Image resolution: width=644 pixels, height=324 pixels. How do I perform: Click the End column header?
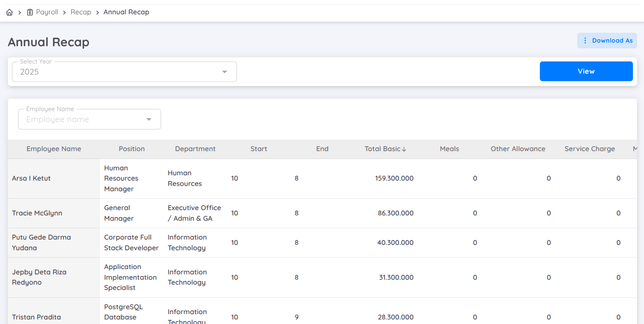coord(322,149)
